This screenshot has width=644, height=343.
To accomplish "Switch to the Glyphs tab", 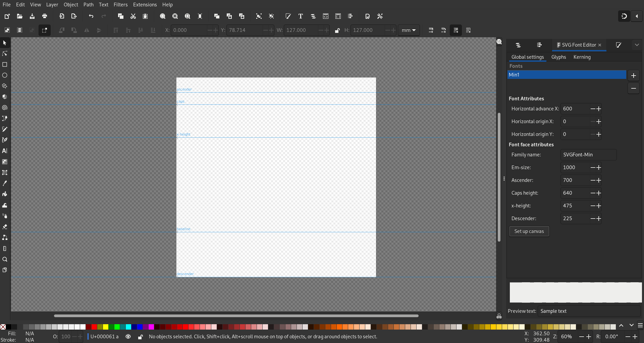I will tap(558, 57).
